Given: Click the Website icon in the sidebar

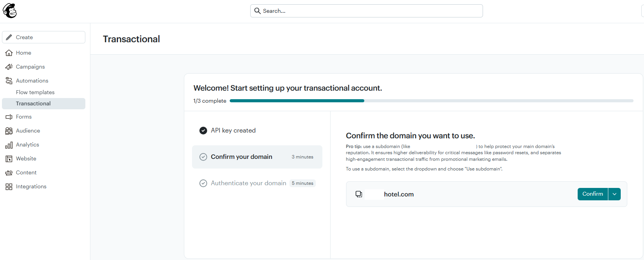Looking at the screenshot, I should click(x=9, y=159).
